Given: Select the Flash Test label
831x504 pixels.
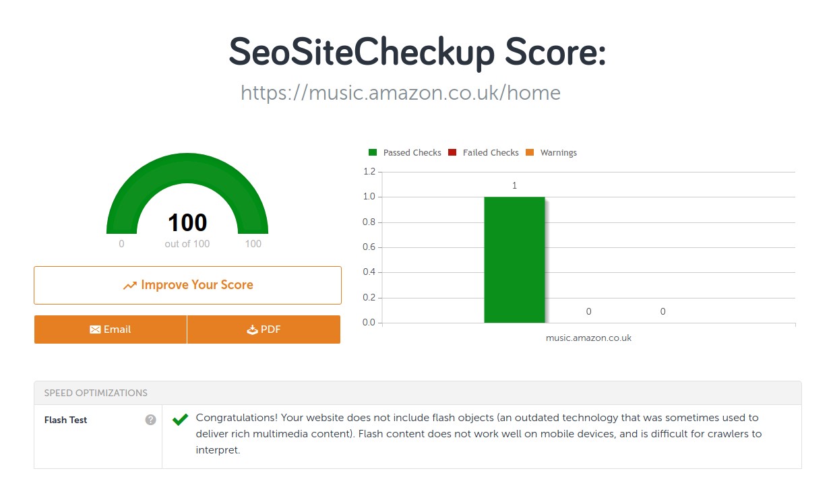Looking at the screenshot, I should point(66,420).
